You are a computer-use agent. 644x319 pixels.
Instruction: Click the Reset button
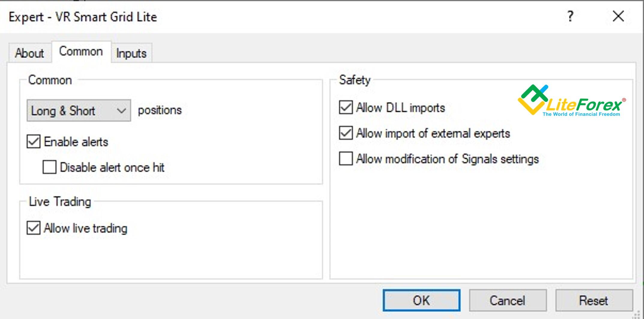pyautogui.click(x=594, y=300)
